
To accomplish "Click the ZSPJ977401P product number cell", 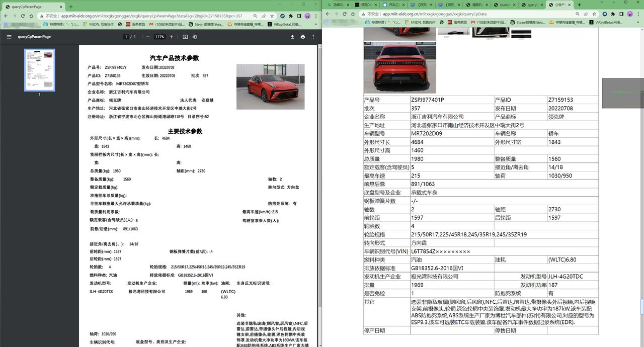I will click(x=452, y=100).
